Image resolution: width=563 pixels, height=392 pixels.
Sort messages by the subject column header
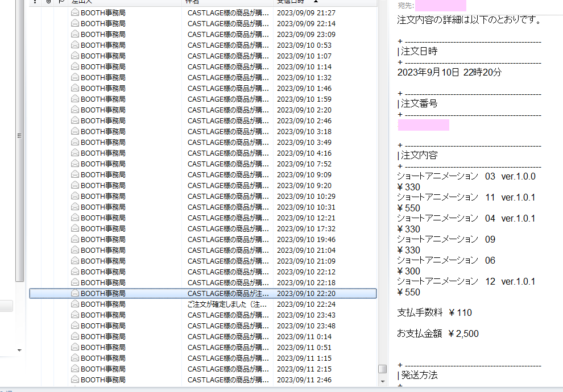click(227, 2)
